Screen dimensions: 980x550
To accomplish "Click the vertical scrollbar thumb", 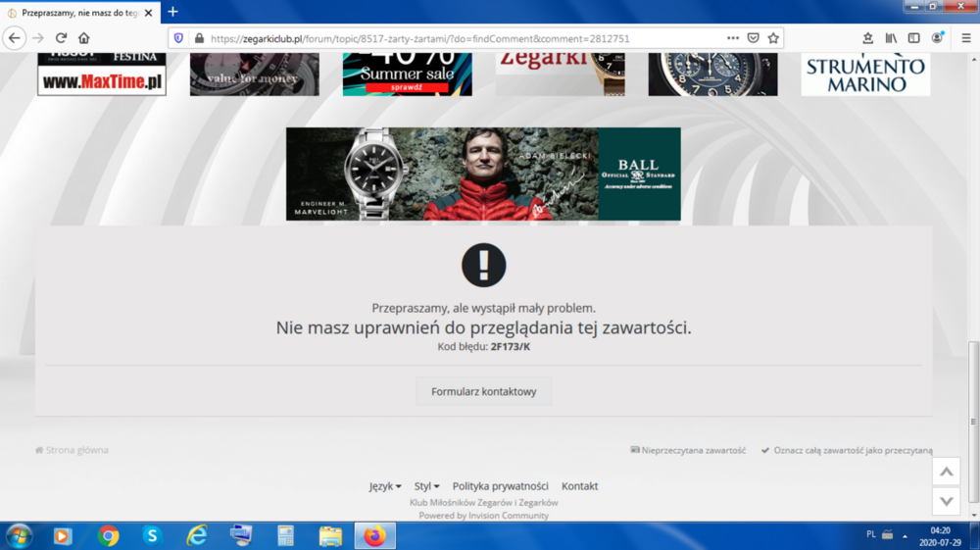I will (973, 422).
